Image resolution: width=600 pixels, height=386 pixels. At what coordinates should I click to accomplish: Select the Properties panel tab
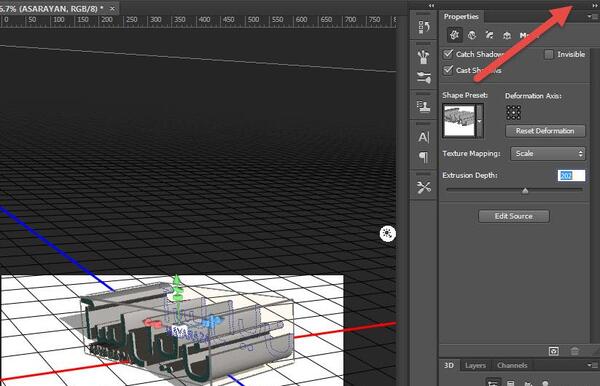tap(461, 16)
